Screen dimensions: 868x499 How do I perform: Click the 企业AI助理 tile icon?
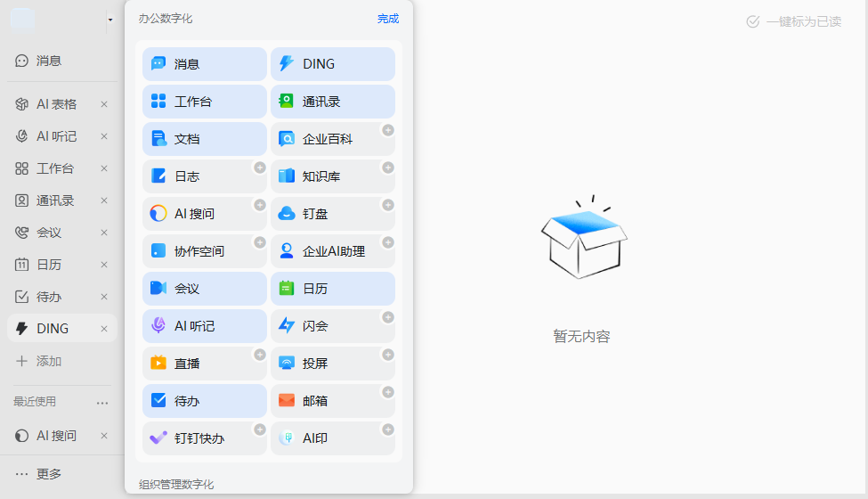(286, 251)
